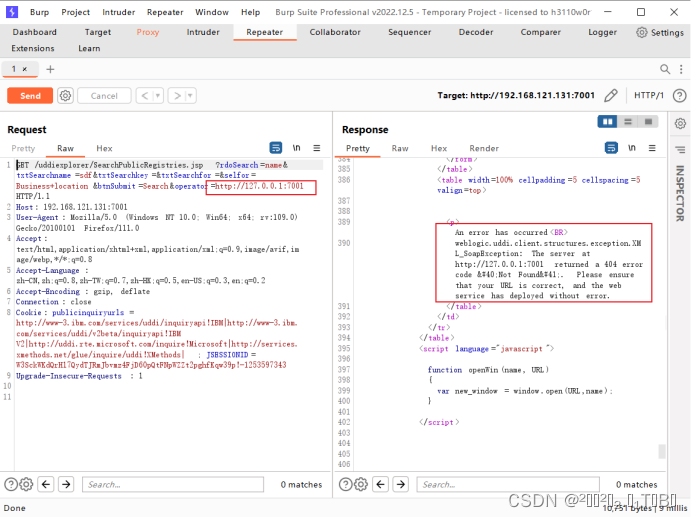The height and width of the screenshot is (518, 691).
Task: Open the Repeater tab bar kebab menu
Action: 681,69
